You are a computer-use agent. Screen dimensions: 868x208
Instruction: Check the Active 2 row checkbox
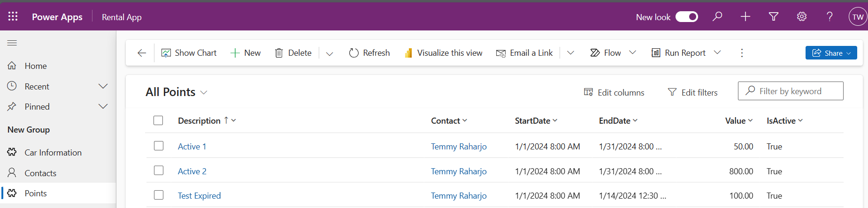pos(159,171)
